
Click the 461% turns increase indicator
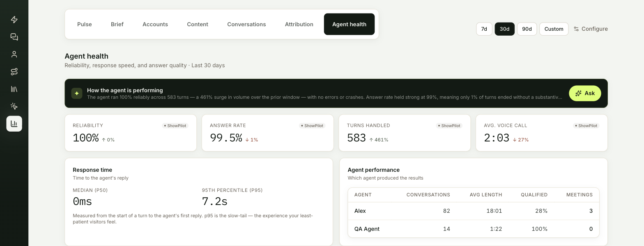379,140
